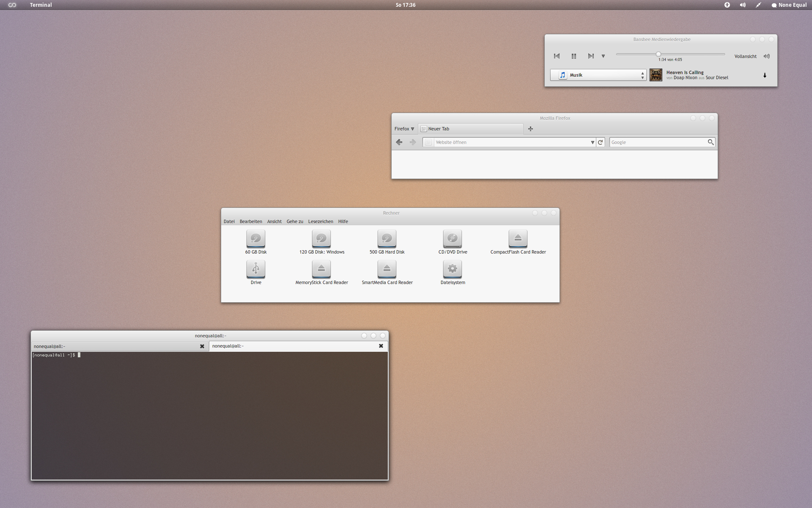Click the down arrow beside the track info

click(x=765, y=75)
